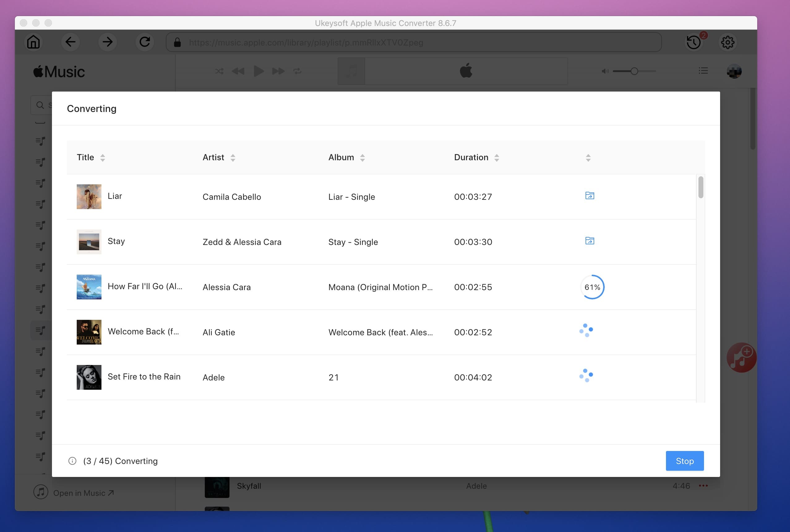The image size is (790, 532).
Task: Click Open in Music link at bottom
Action: [83, 493]
